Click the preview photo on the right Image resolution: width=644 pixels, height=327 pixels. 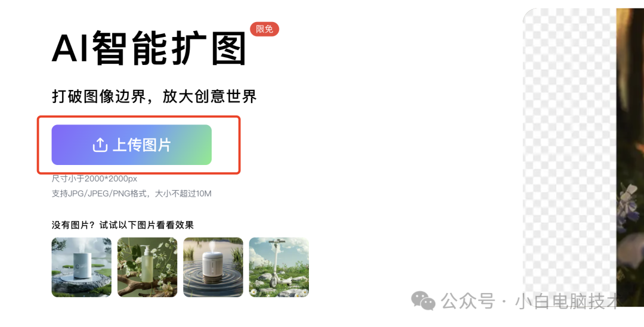(x=630, y=157)
